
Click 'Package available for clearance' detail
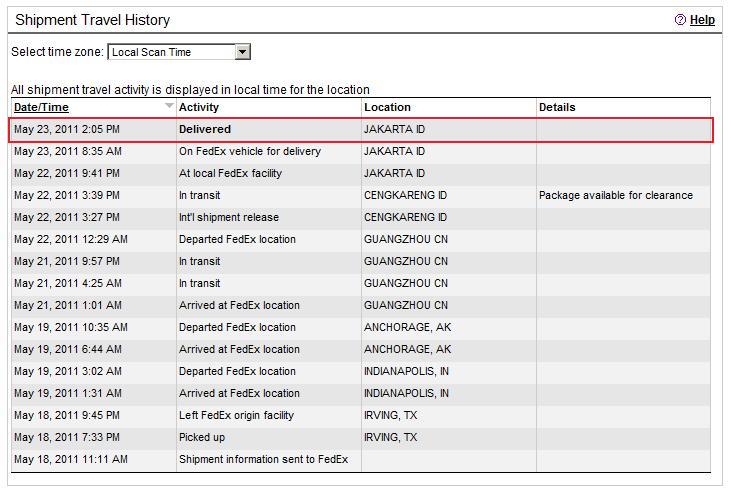click(615, 195)
